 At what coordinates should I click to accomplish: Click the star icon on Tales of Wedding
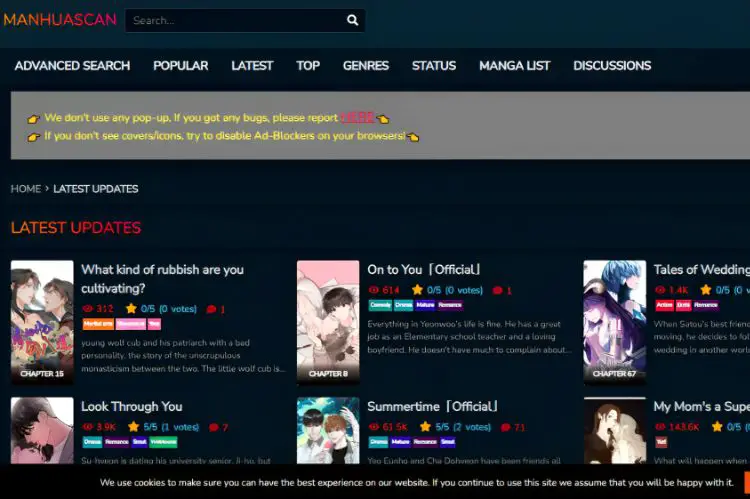[706, 289]
